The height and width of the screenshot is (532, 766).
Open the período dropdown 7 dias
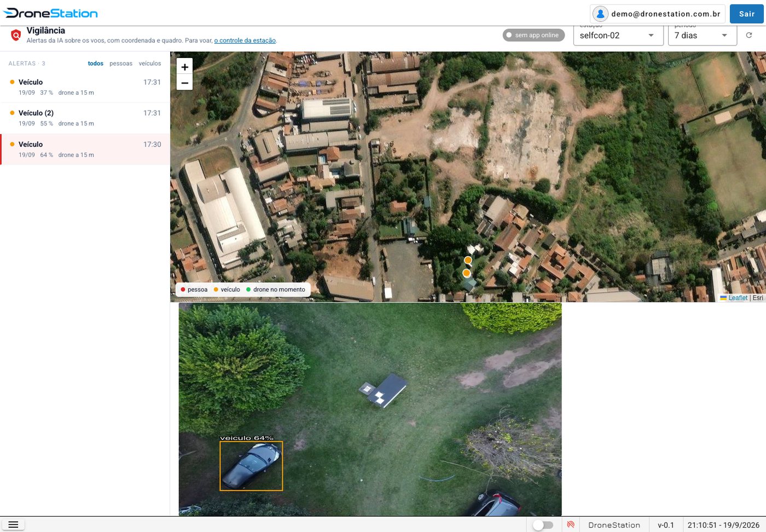(703, 35)
